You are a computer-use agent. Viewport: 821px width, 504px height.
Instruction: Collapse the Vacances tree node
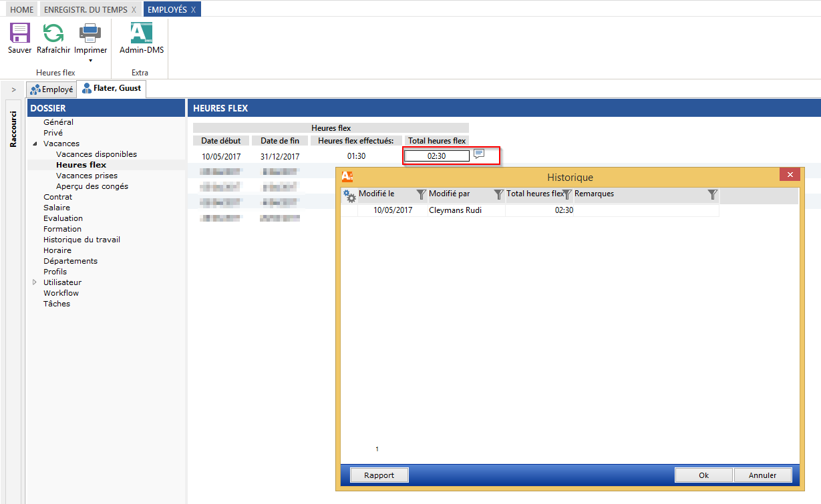(x=35, y=144)
